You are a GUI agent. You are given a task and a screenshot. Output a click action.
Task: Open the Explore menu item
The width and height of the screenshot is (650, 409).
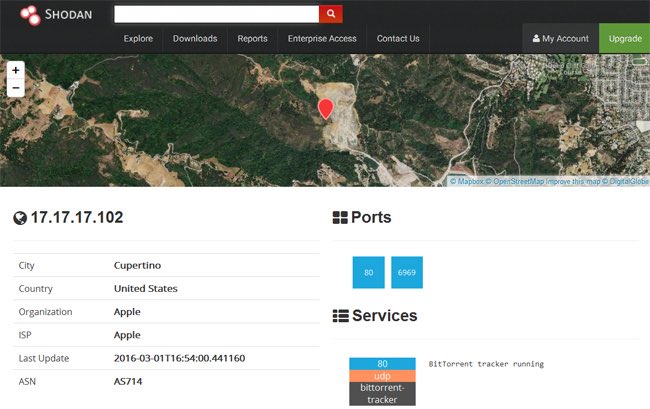tap(138, 39)
